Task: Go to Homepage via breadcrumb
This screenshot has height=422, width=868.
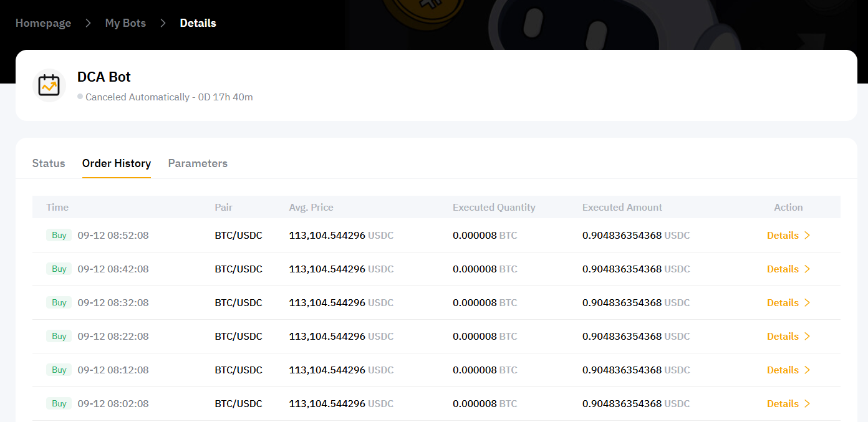Action: pos(43,23)
